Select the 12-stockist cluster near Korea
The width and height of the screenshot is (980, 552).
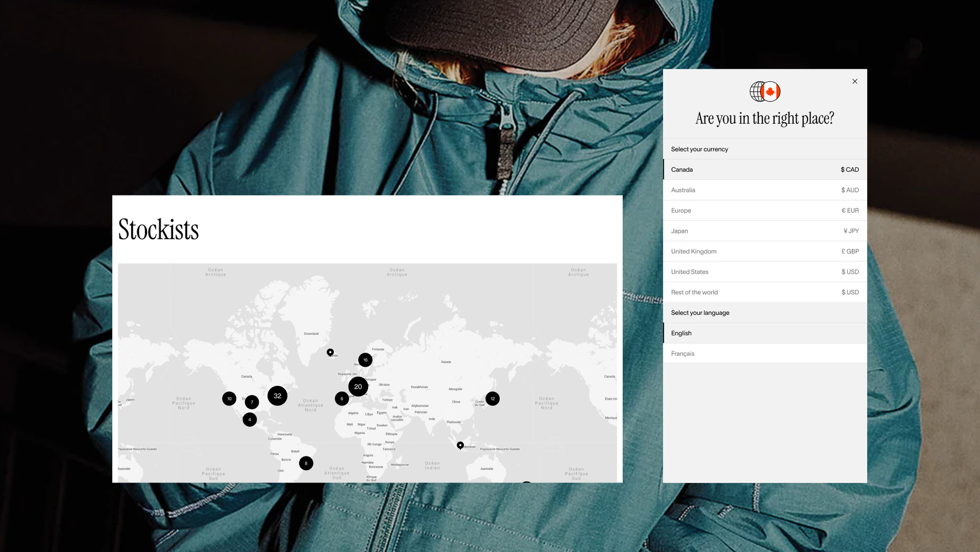[492, 398]
